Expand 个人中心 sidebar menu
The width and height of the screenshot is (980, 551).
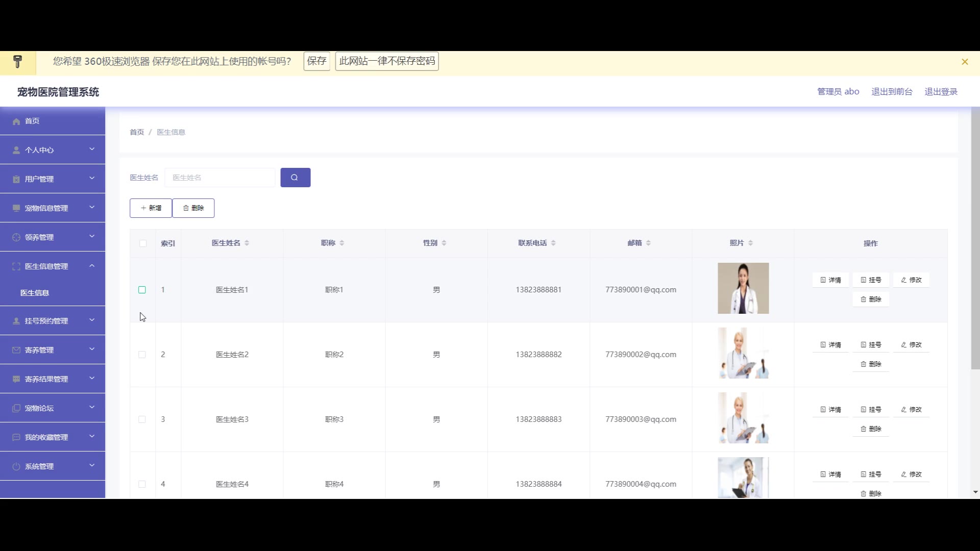point(53,150)
